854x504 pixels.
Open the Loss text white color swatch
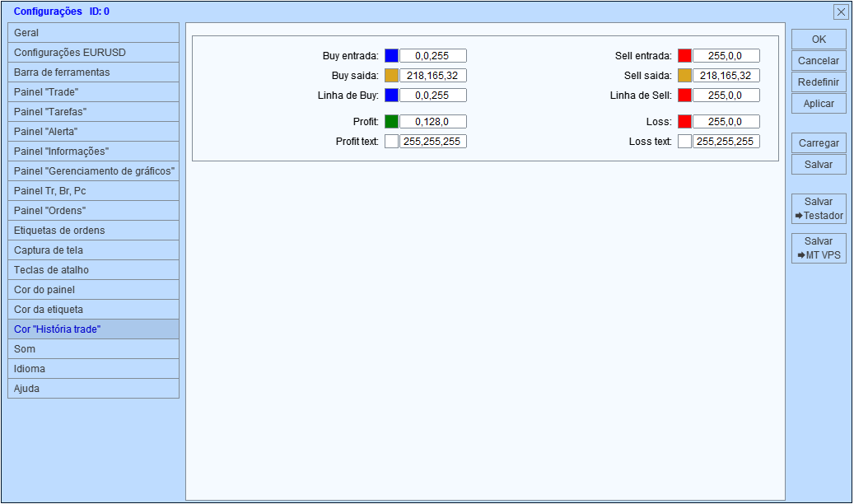click(x=684, y=141)
